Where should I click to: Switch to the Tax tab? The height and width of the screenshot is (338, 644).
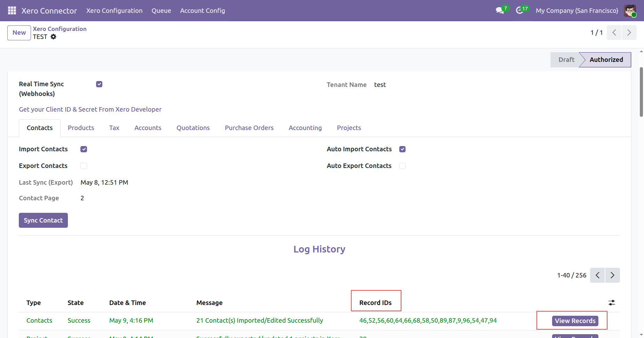click(114, 128)
